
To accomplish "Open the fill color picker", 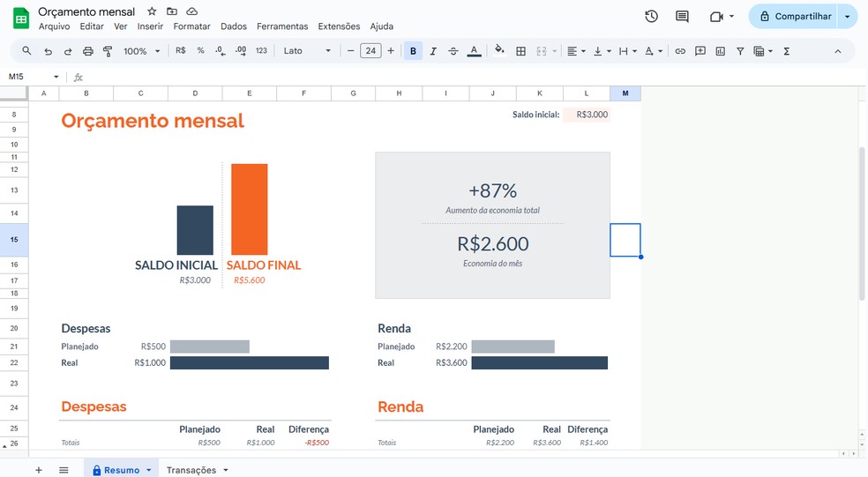I will click(499, 51).
